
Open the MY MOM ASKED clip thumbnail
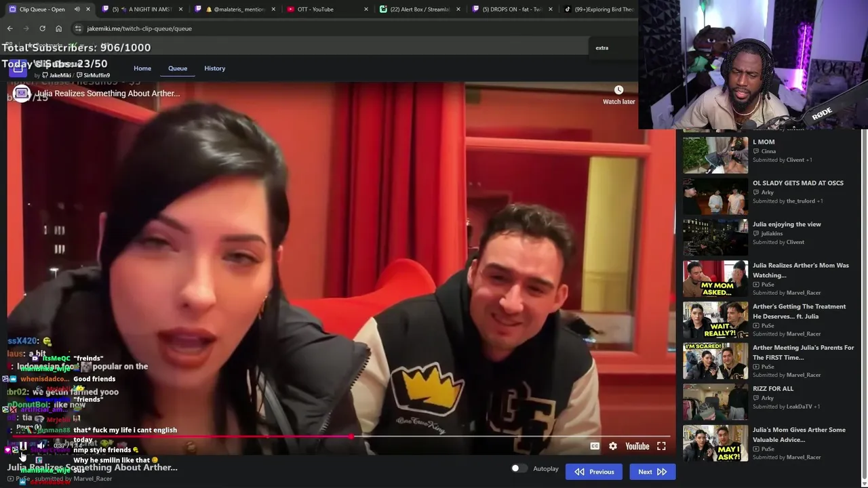click(x=715, y=277)
